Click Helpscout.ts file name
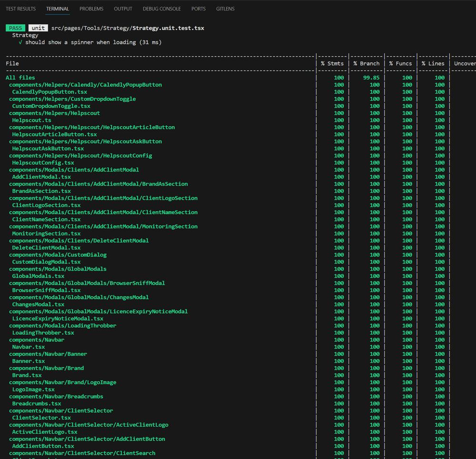The height and width of the screenshot is (459, 476). 31,120
